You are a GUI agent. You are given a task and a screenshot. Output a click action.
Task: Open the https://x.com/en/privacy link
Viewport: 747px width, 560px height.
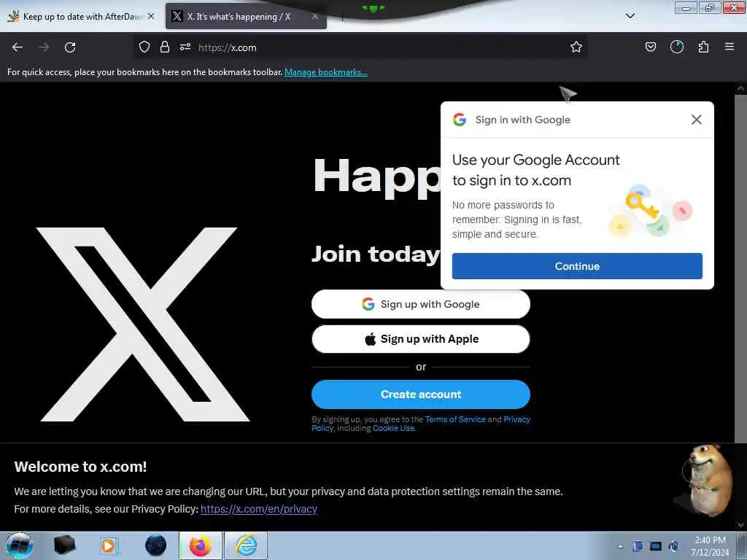259,509
